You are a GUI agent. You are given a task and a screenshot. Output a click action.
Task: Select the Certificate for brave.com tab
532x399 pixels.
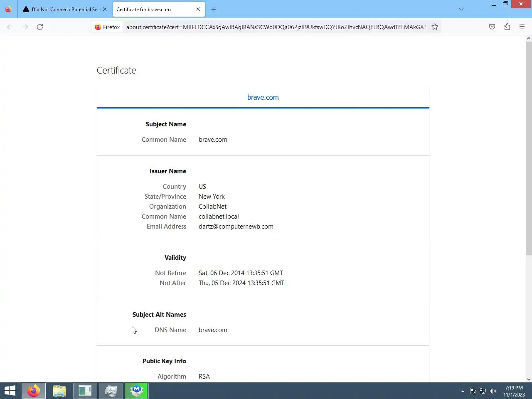coord(158,9)
